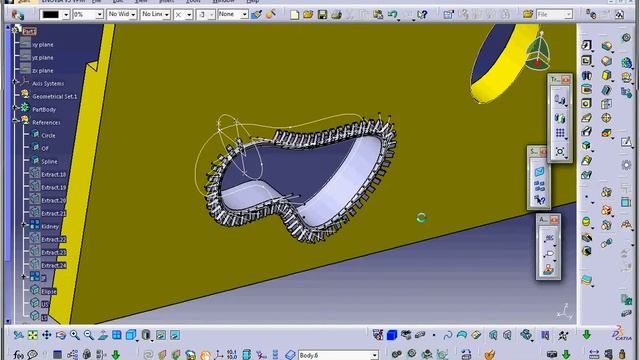This screenshot has width=640, height=360.
Task: Select Spline in the References tree
Action: coord(49,162)
